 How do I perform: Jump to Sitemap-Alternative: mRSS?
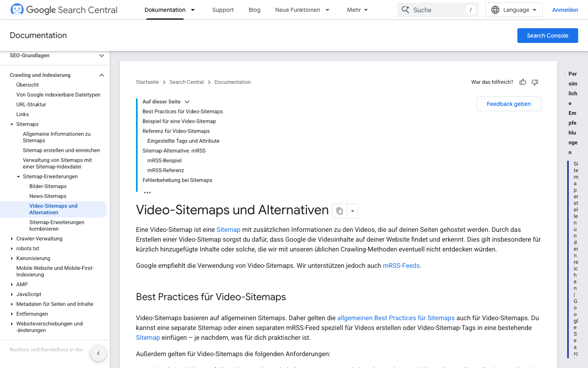pyautogui.click(x=174, y=151)
